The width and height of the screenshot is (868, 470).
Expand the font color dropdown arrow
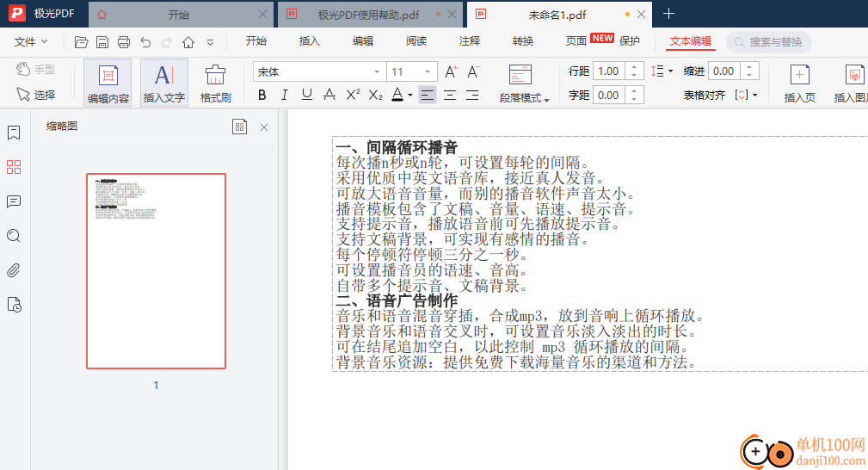pos(410,96)
